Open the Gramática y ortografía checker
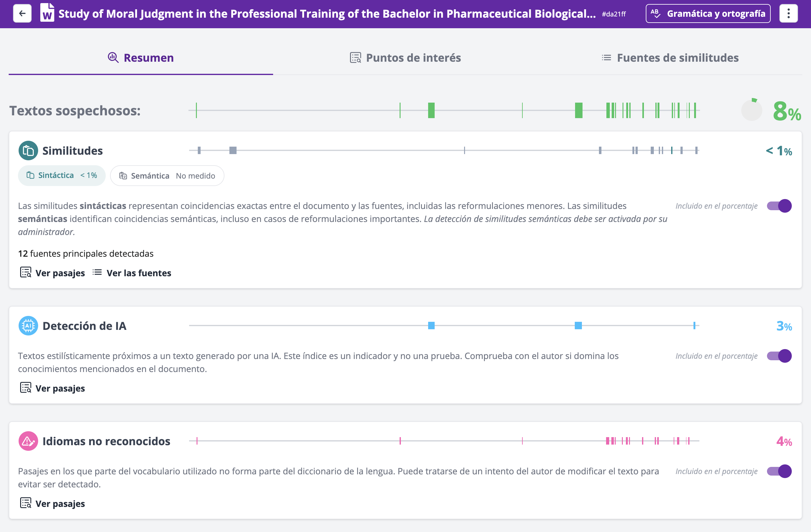 point(708,14)
